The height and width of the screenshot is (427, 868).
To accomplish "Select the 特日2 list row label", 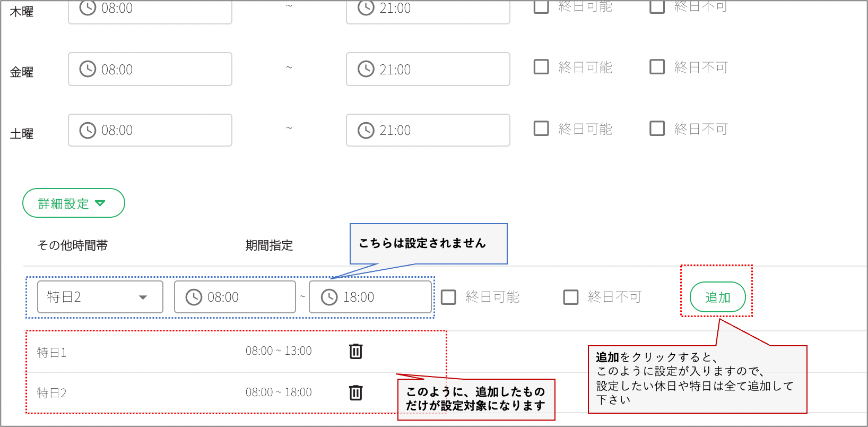I will click(x=51, y=393).
